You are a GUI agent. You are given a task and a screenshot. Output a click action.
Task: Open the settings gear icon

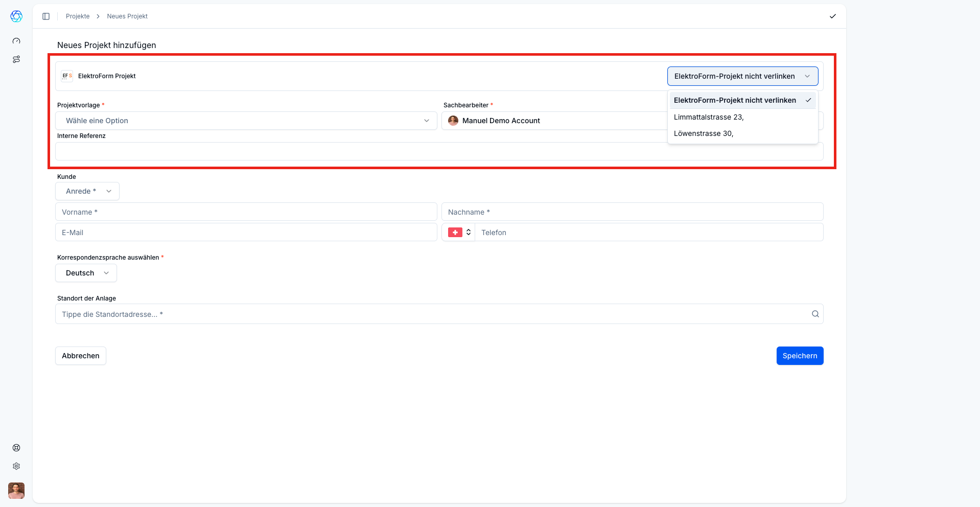pyautogui.click(x=16, y=466)
